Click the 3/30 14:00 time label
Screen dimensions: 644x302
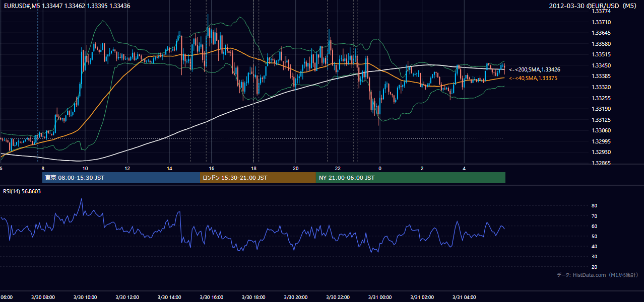(169, 297)
